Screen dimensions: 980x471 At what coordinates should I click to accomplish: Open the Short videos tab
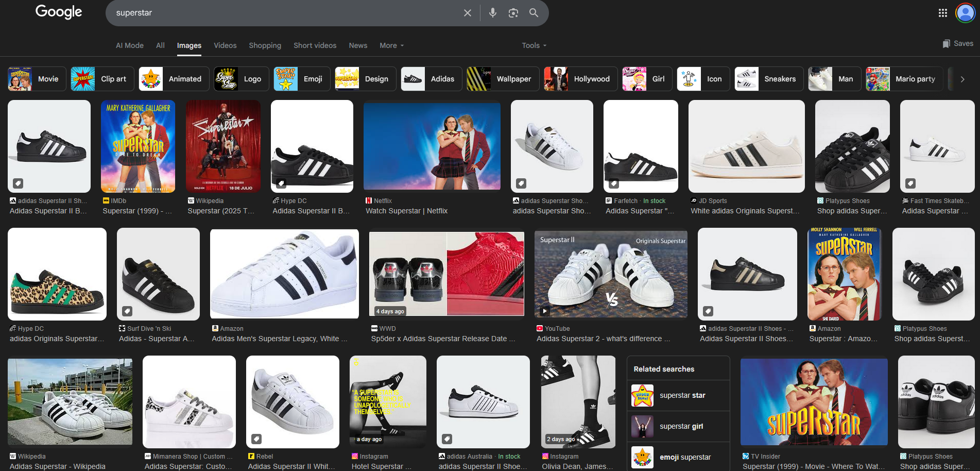click(315, 45)
